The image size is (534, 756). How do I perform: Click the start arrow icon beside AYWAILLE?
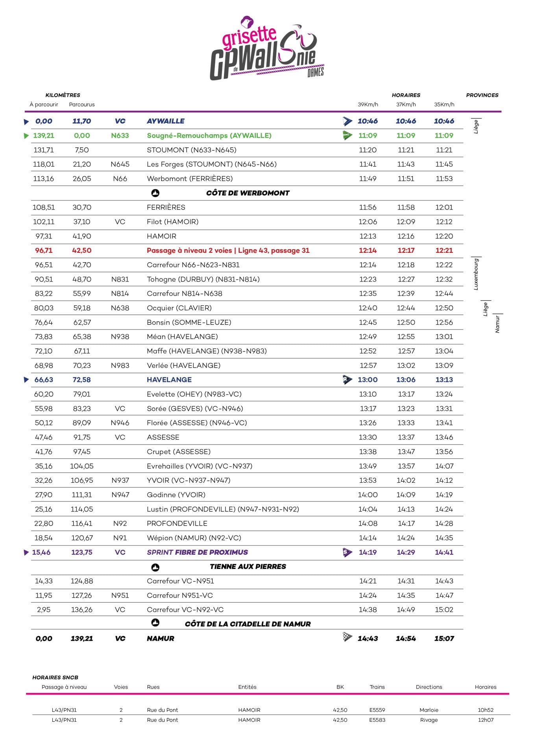347,121
